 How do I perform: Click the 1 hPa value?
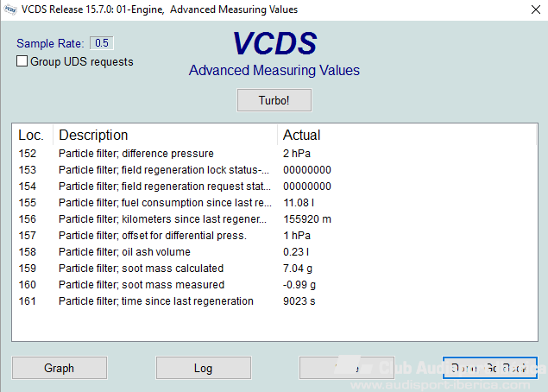[x=297, y=236]
